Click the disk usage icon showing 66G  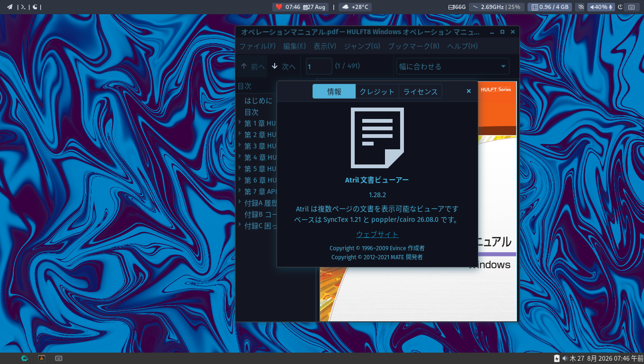[451, 7]
